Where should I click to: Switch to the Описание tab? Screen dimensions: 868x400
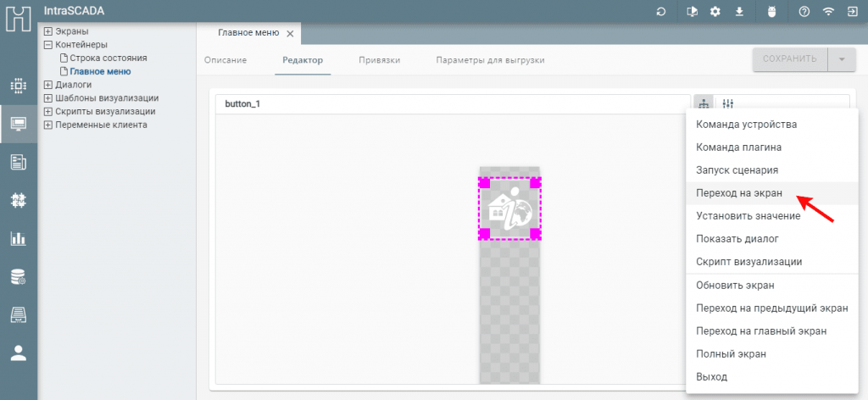[x=225, y=60]
